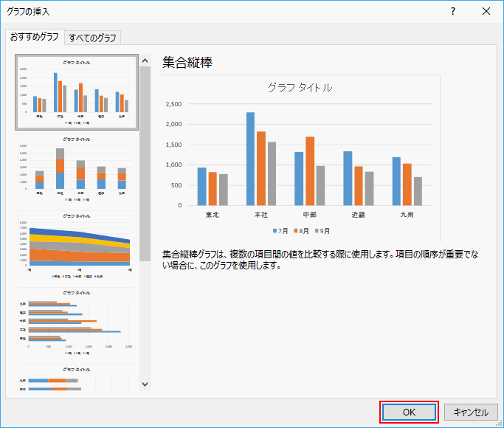The image size is (504, 428).
Task: Choose the stacked horizontal bar chart thumbnail
Action: tap(77, 377)
